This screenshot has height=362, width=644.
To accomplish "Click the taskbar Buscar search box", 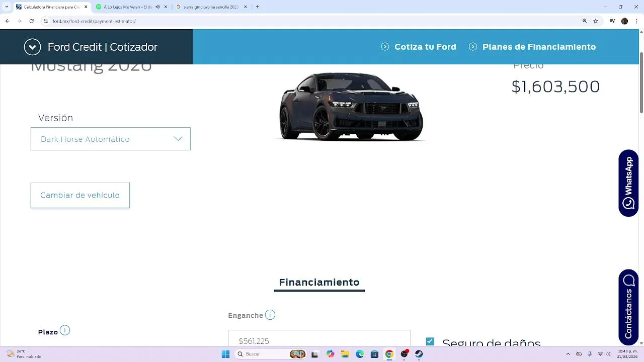I will click(272, 354).
